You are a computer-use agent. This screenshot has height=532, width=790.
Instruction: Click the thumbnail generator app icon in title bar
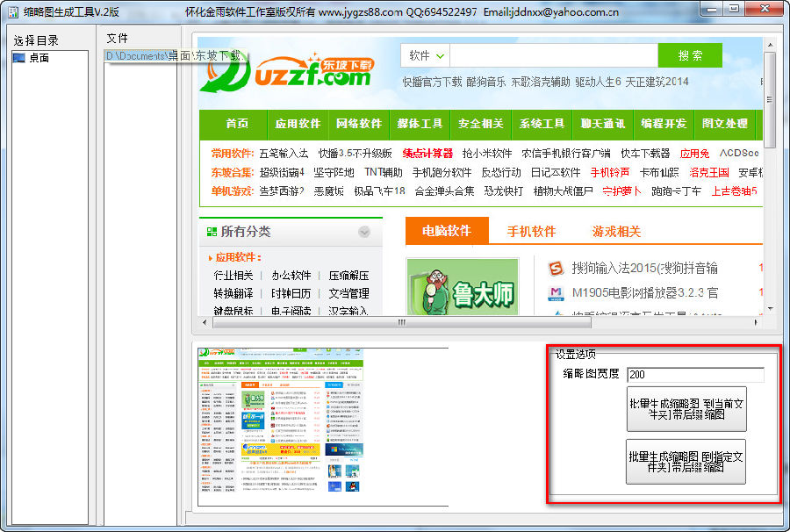12,11
